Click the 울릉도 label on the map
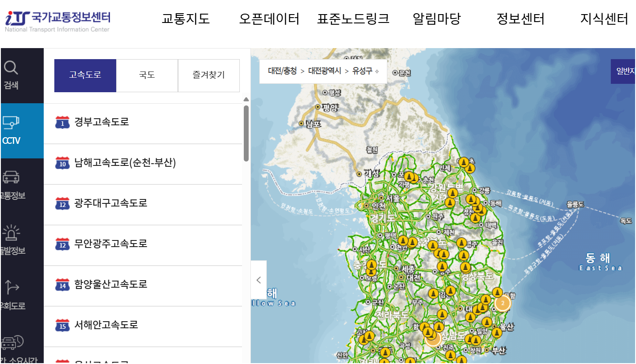Viewport: 636px width, 364px height. (x=575, y=205)
